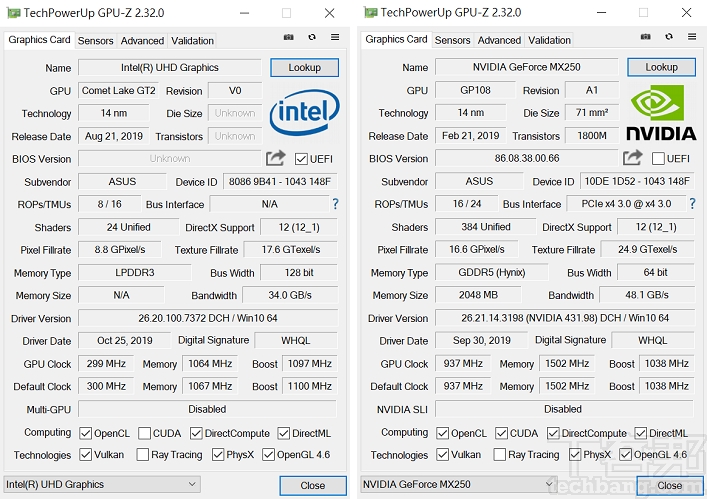Click the Bus Interface question mark in Intel window
The width and height of the screenshot is (707, 499).
(x=335, y=204)
